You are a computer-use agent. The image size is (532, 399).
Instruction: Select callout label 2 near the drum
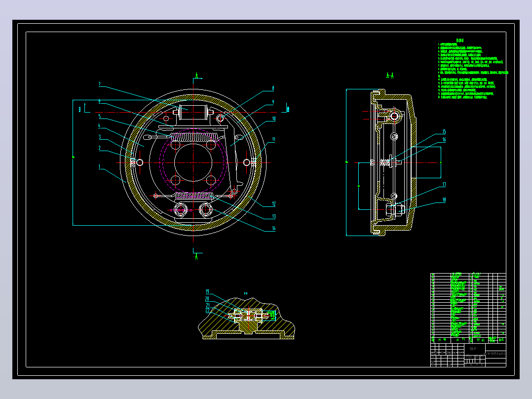pyautogui.click(x=99, y=148)
